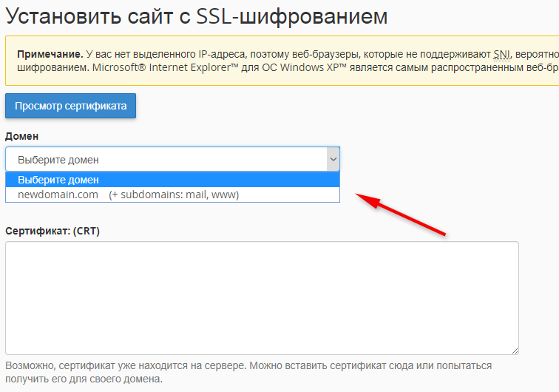Viewport: 559px width, 392px height.
Task: Click the "(+ subdomains: mail, www)" option text
Action: (x=174, y=195)
